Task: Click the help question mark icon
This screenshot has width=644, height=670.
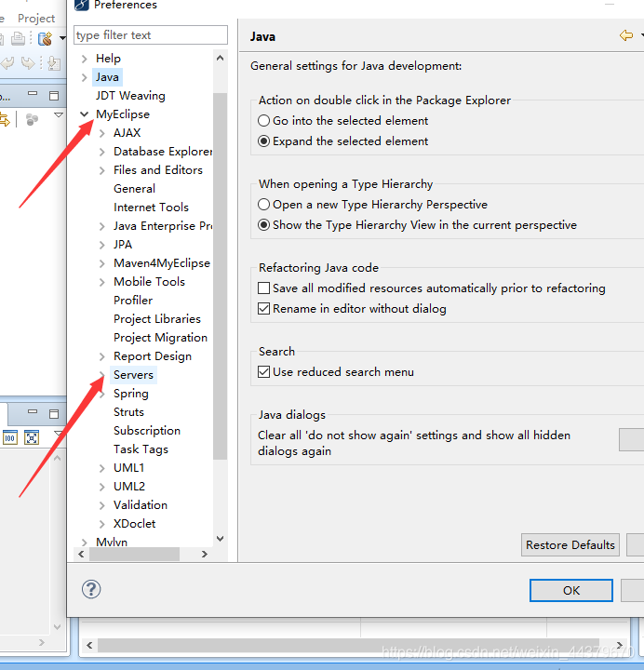Action: [x=91, y=589]
